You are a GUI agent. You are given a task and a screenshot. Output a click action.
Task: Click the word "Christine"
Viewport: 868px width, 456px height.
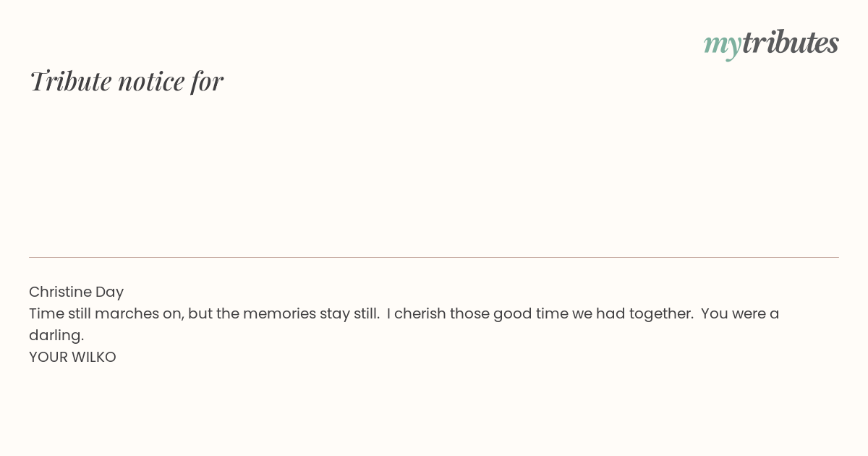[60, 292]
